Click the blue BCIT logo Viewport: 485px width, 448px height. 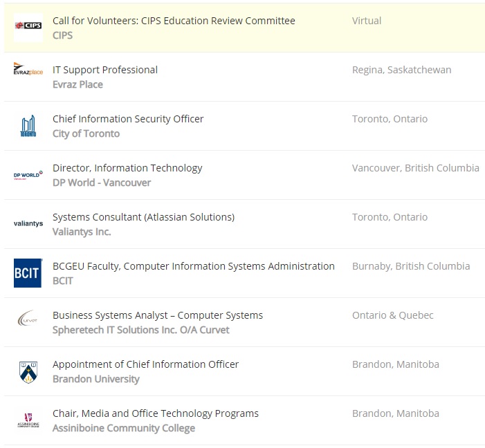(x=28, y=273)
